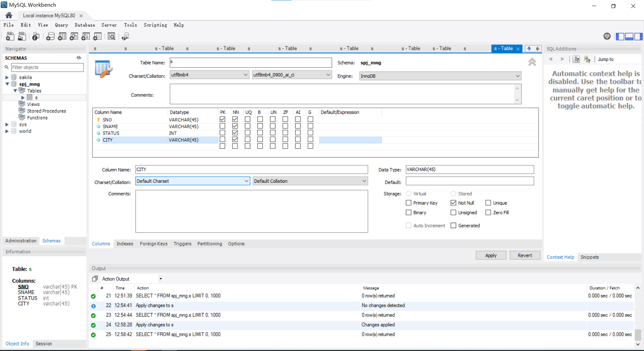Open the object inspector toolbar icon
644x351 pixels.
click(x=36, y=36)
